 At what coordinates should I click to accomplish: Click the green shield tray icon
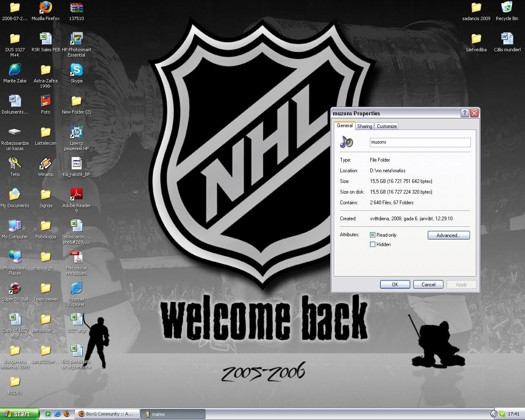click(502, 414)
